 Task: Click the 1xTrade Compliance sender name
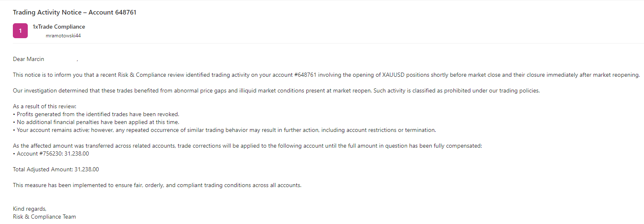tap(59, 27)
